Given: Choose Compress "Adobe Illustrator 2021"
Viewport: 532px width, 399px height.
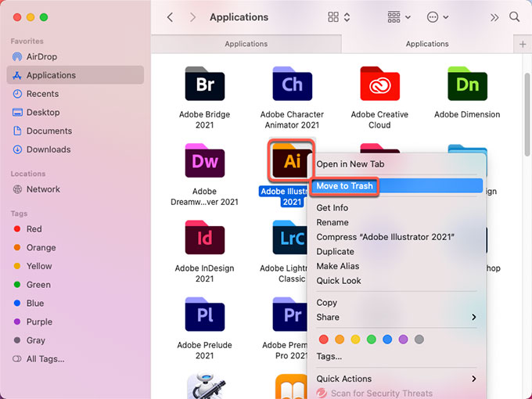Looking at the screenshot, I should [x=397, y=237].
